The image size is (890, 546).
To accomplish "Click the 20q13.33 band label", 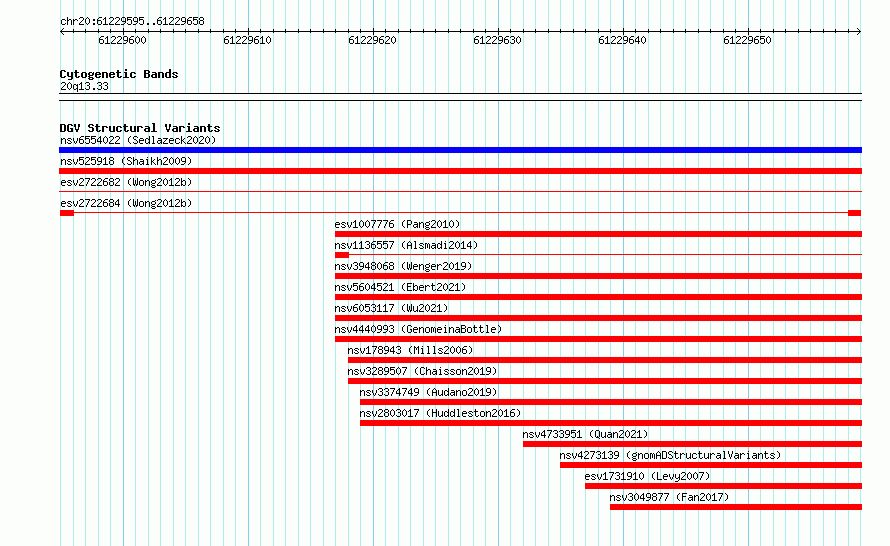I will pyautogui.click(x=84, y=86).
